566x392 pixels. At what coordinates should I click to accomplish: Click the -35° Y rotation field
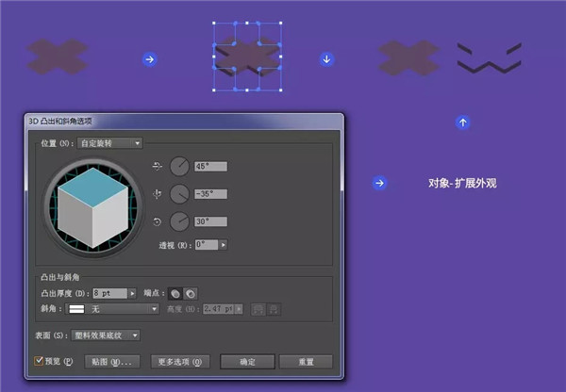(210, 194)
